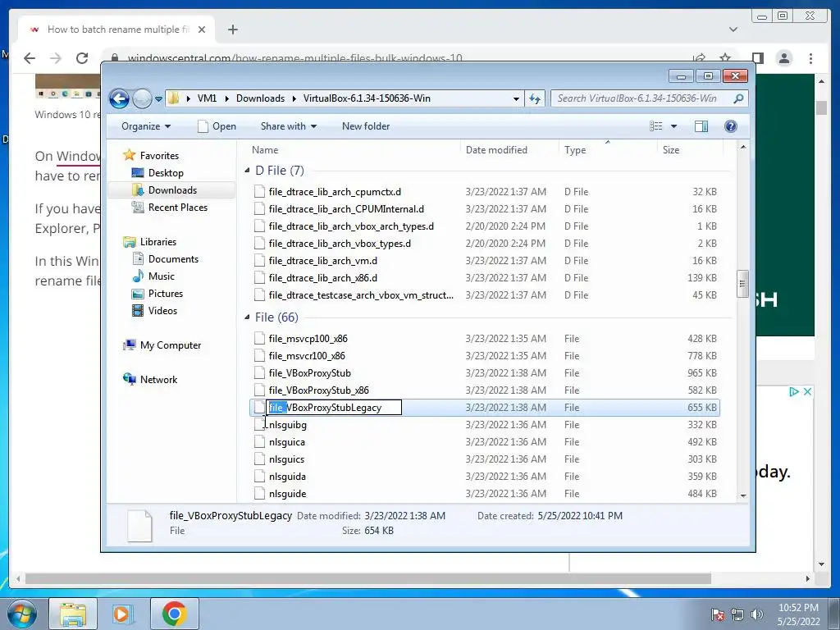Open Windows Media Player from taskbar
This screenshot has width=840, height=630.
pos(121,614)
